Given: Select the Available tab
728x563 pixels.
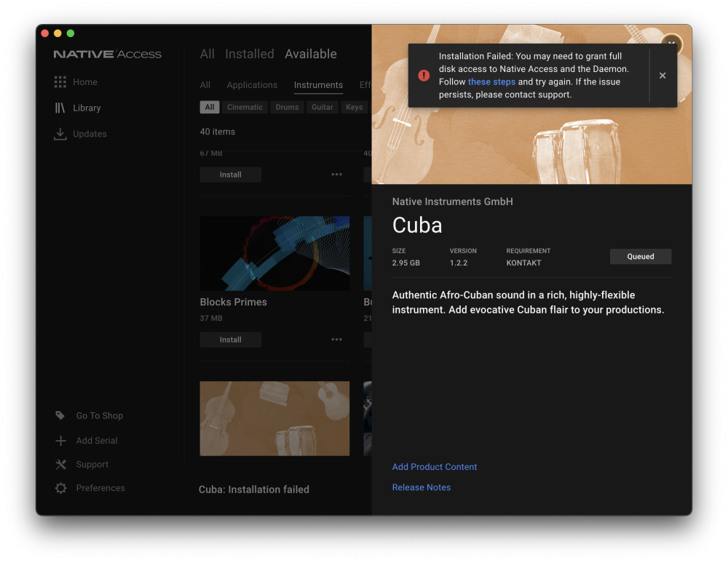Looking at the screenshot, I should [311, 54].
